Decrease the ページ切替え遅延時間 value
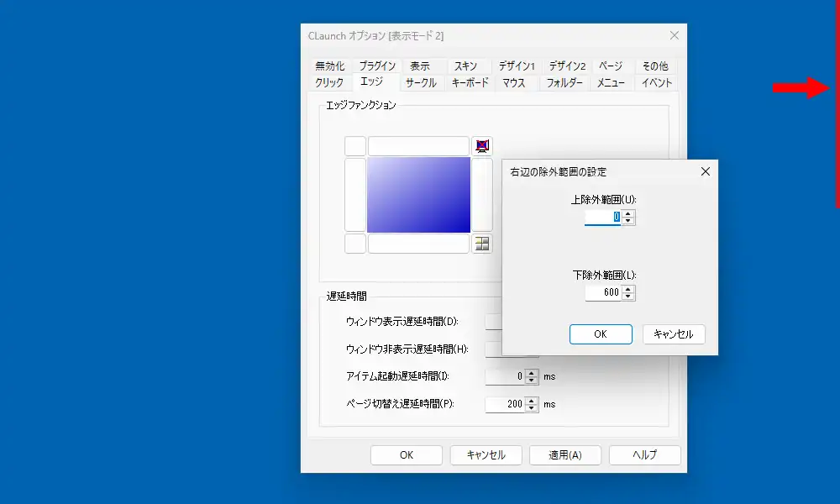 click(x=532, y=408)
